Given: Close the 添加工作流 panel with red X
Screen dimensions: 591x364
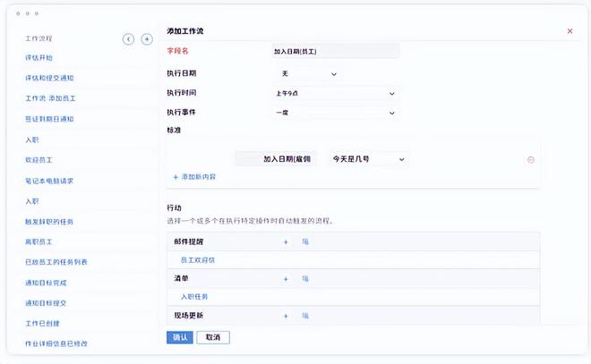Looking at the screenshot, I should [x=570, y=31].
